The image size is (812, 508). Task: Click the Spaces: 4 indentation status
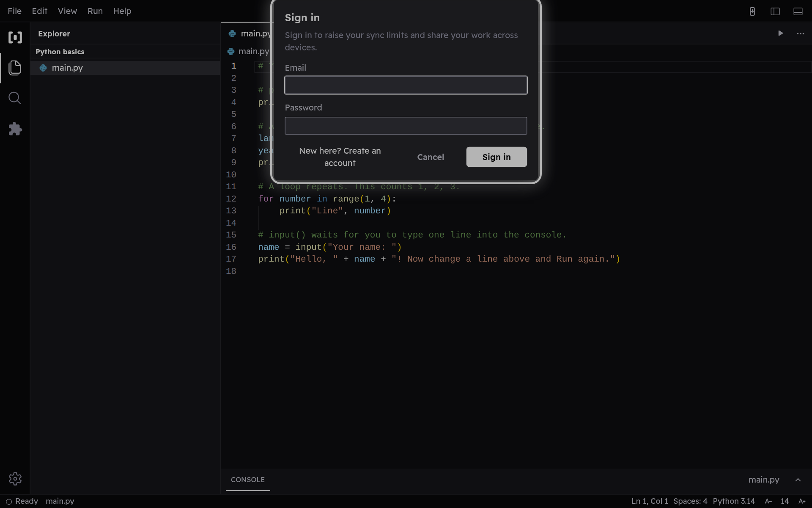click(690, 501)
